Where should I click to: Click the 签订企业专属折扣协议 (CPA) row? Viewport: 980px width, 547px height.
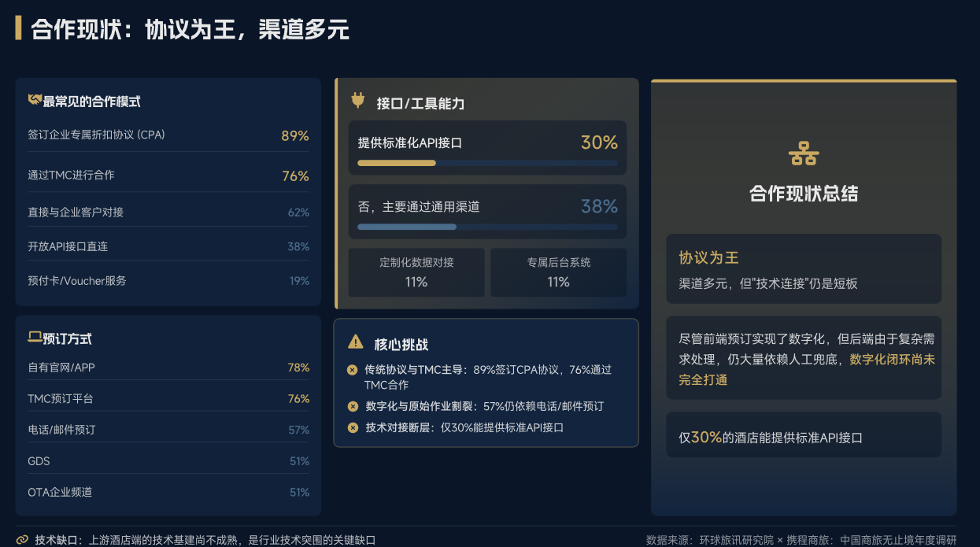point(168,135)
